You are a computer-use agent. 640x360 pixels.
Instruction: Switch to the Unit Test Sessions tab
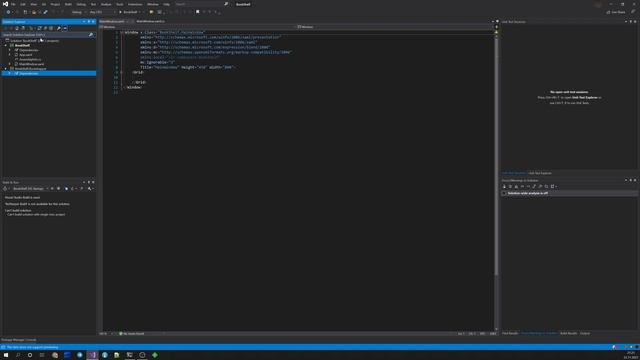pos(514,173)
